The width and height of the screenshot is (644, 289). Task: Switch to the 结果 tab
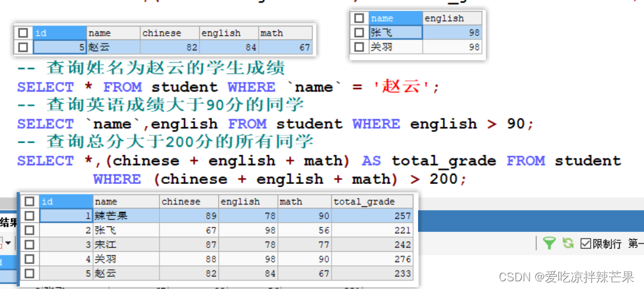pyautogui.click(x=8, y=223)
